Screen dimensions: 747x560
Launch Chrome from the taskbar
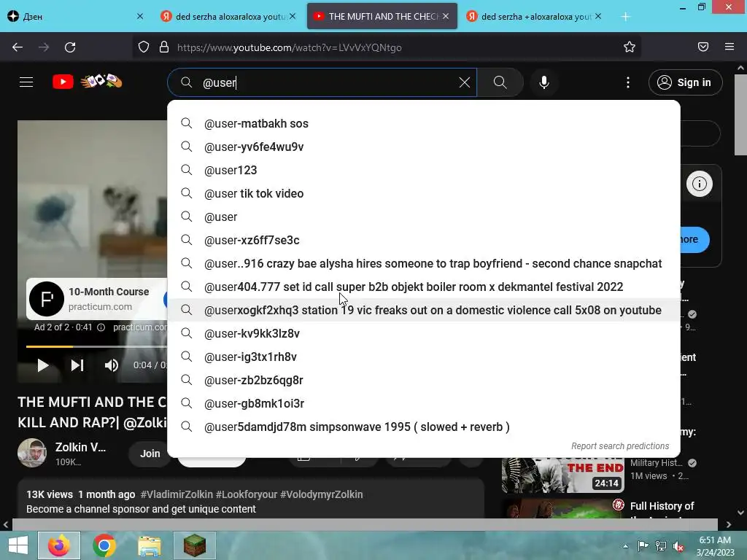[104, 545]
